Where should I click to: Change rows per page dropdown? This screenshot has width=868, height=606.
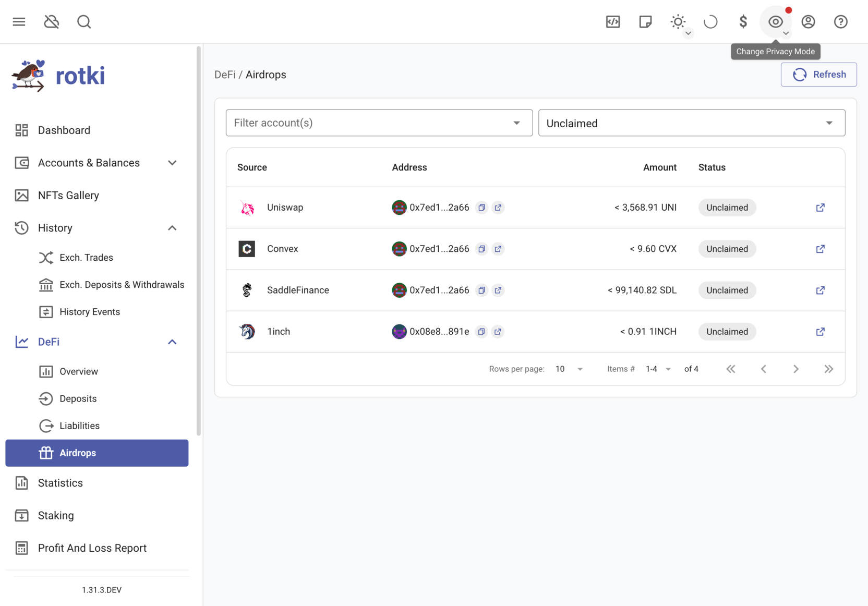[x=569, y=369]
